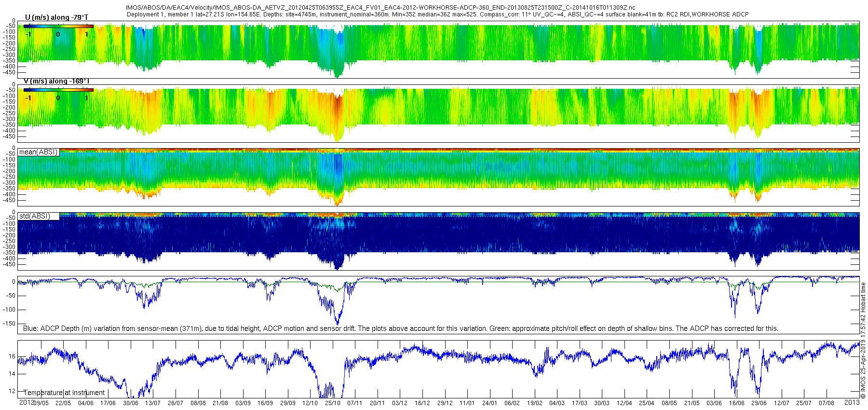Click the '25/07' date tick label

coord(804,403)
